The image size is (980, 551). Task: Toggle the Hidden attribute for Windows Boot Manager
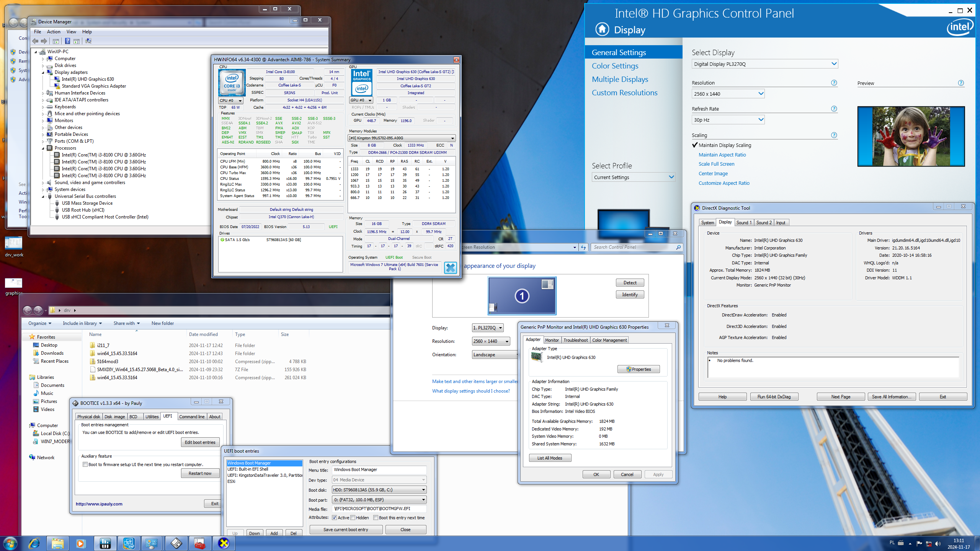click(353, 517)
